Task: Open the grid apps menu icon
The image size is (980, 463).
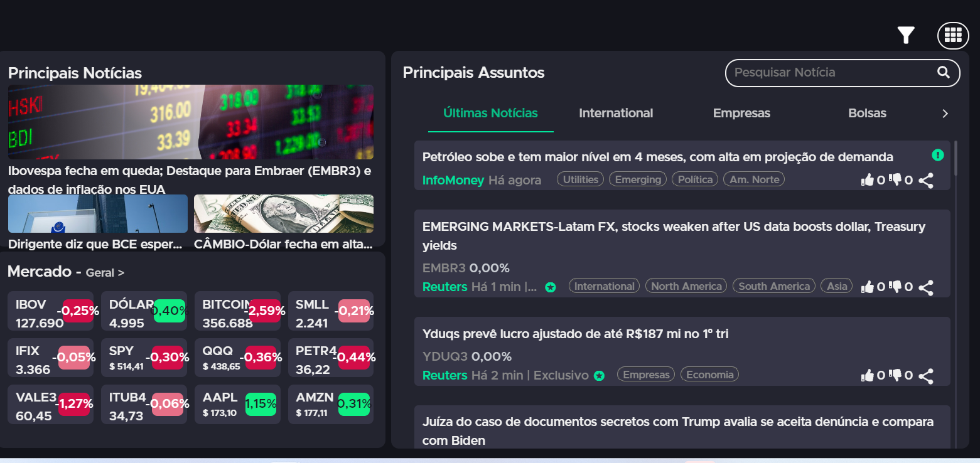Action: (x=953, y=36)
